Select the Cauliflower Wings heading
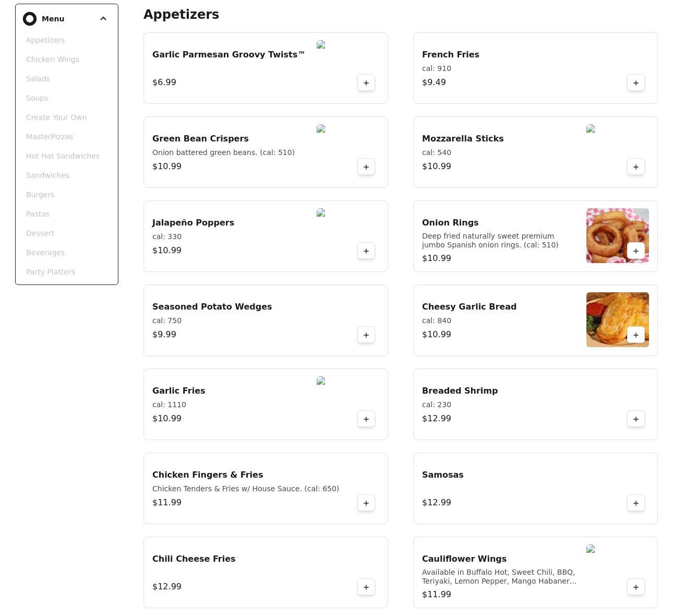Screen dimensions: 673x616 click(464, 559)
